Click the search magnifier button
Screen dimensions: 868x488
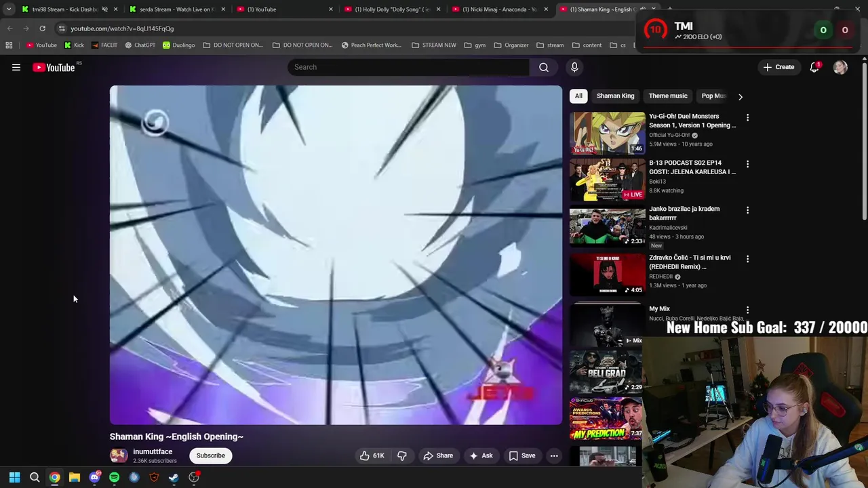point(544,67)
